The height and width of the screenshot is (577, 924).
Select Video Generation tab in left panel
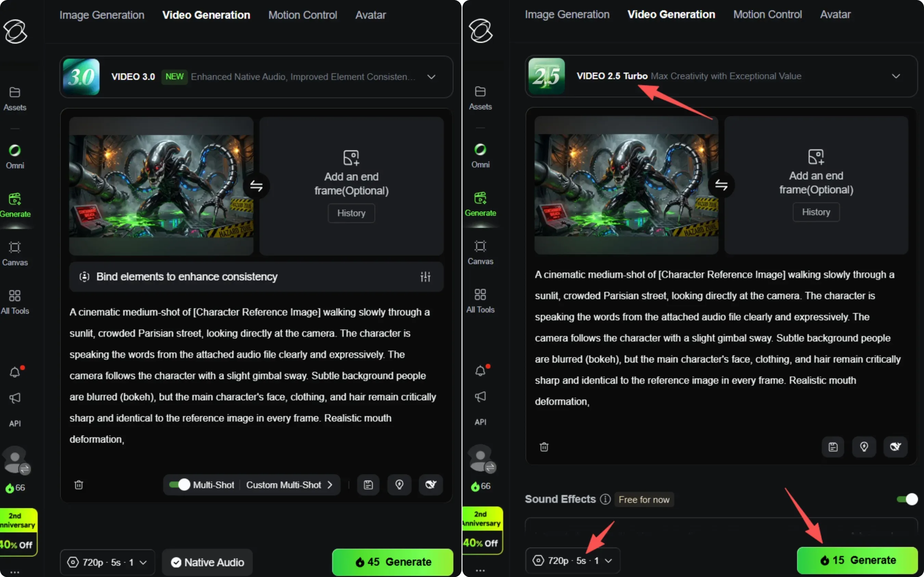206,15
